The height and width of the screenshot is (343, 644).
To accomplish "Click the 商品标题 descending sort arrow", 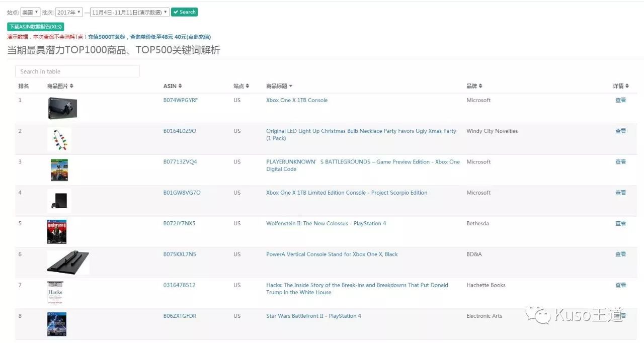I will 291,87.
